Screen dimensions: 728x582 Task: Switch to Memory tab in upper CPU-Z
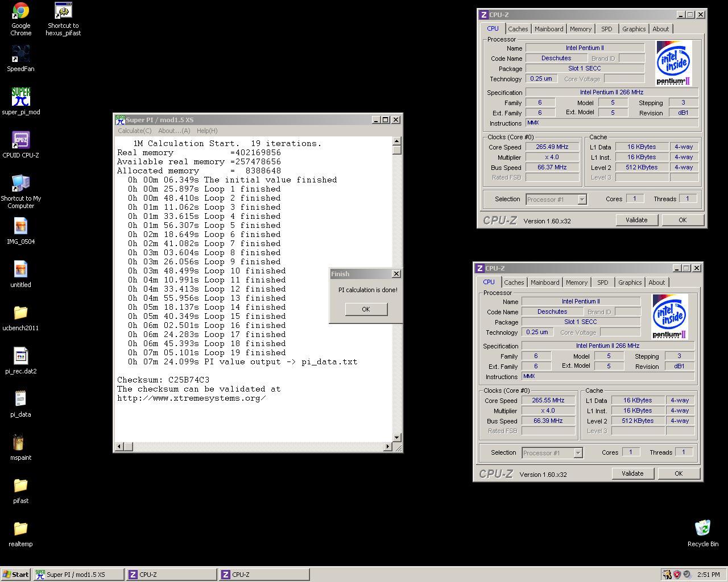(x=581, y=29)
